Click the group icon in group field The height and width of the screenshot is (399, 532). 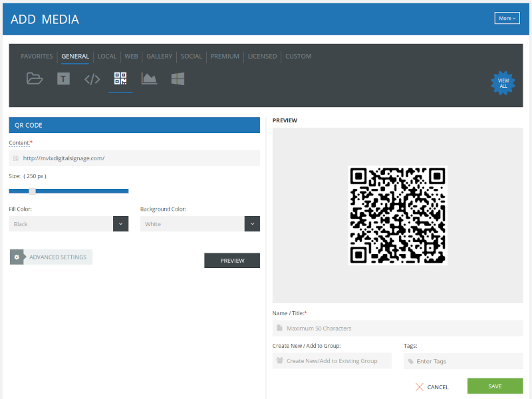coord(279,360)
